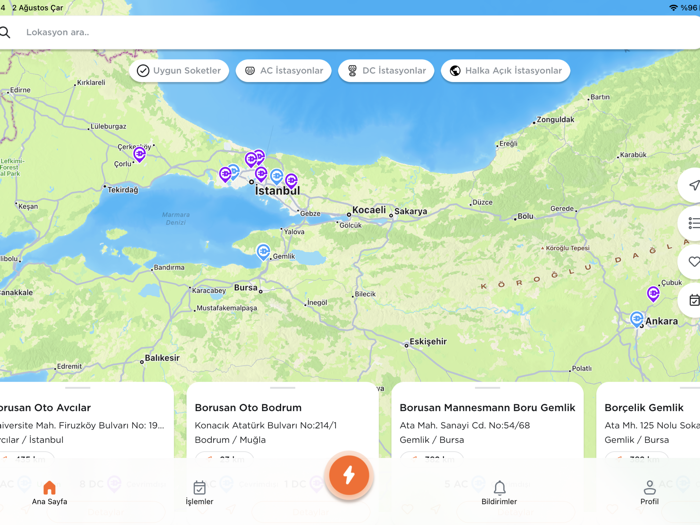Select the blue pin east of İstanbul center
This screenshot has height=525, width=700.
pos(277,176)
